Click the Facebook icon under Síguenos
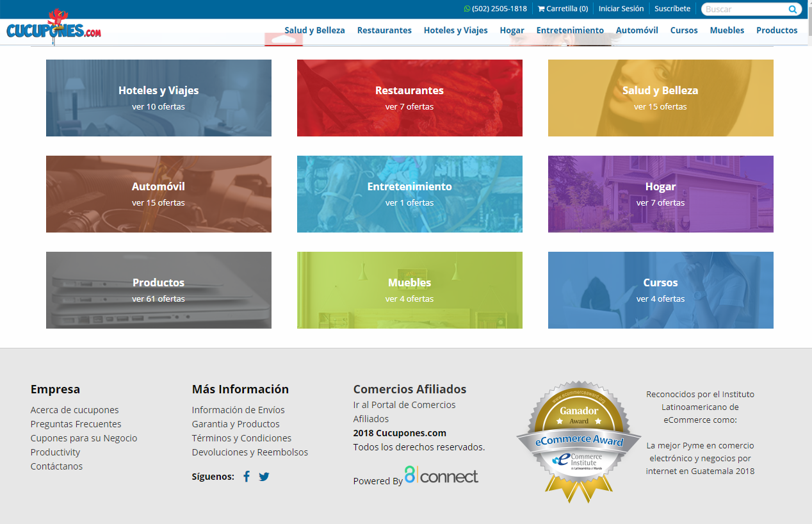The width and height of the screenshot is (812, 524). [247, 477]
